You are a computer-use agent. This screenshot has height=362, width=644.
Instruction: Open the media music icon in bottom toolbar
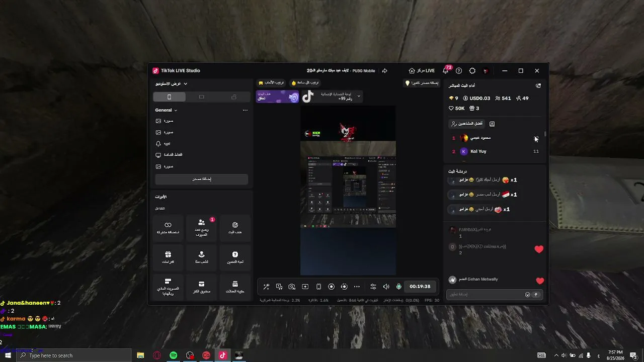click(279, 287)
